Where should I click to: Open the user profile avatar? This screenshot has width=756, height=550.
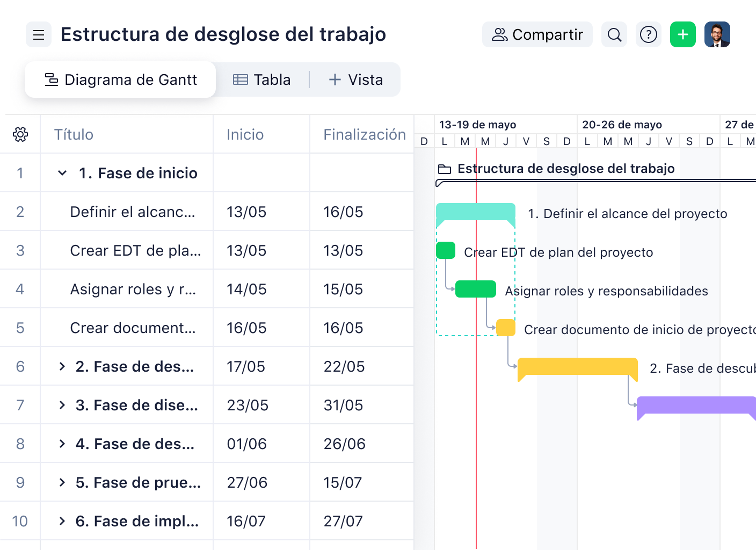coord(717,35)
